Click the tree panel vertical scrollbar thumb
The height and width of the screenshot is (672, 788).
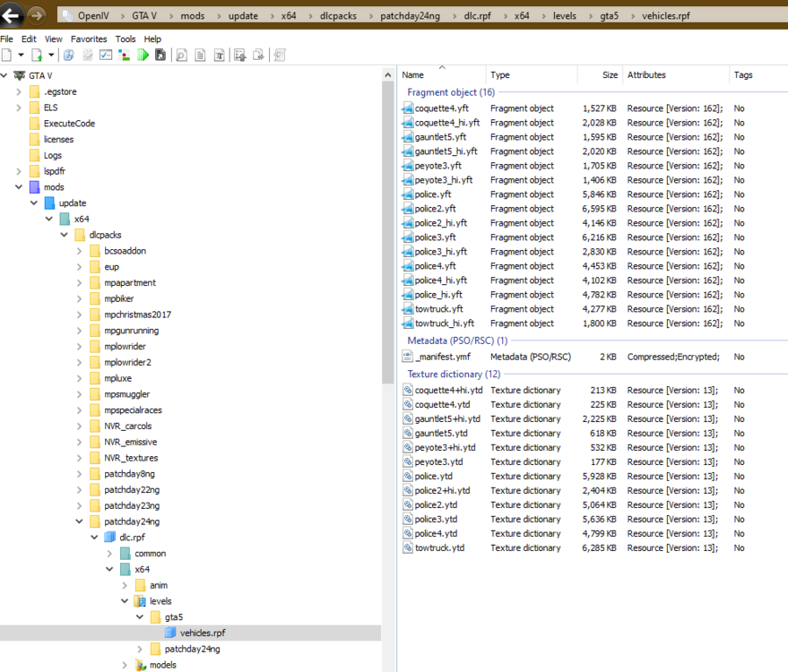tap(387, 233)
